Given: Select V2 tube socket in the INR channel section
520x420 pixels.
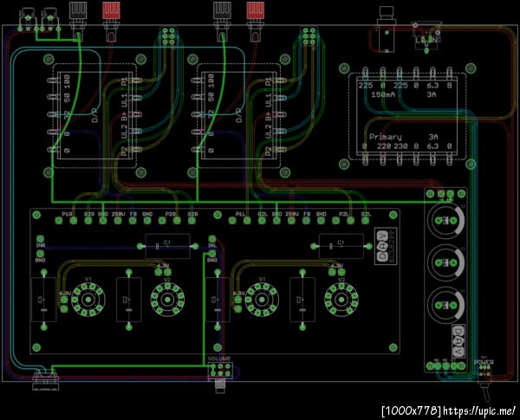Looking at the screenshot, I should coord(167,300).
